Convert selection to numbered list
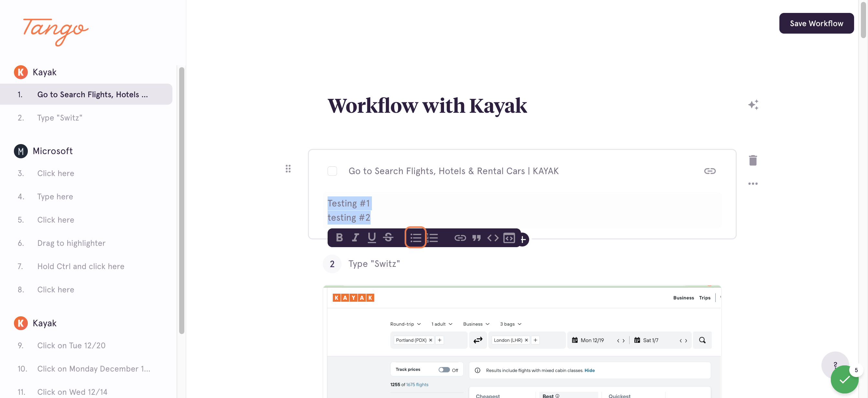The width and height of the screenshot is (868, 398). click(432, 238)
